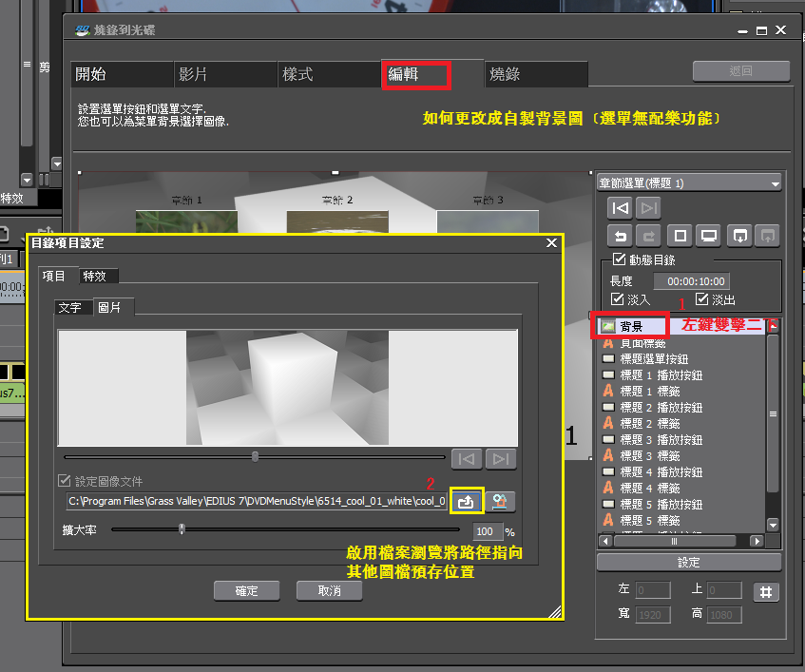Toggle the 淡入 fade-in checkbox
This screenshot has width=805, height=672.
click(x=617, y=299)
